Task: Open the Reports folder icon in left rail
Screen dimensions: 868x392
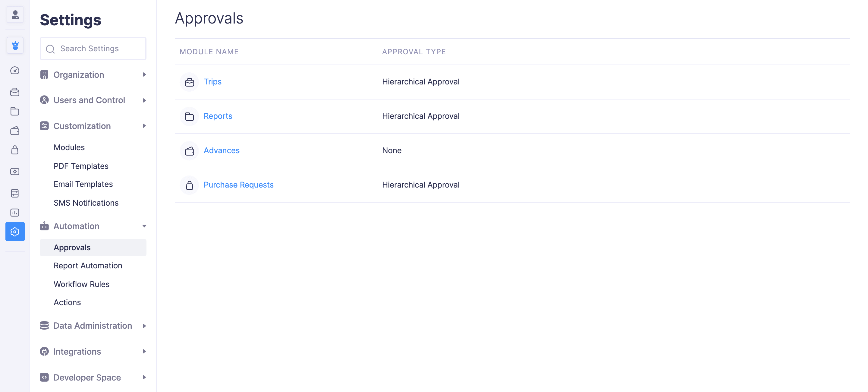Action: [x=15, y=111]
